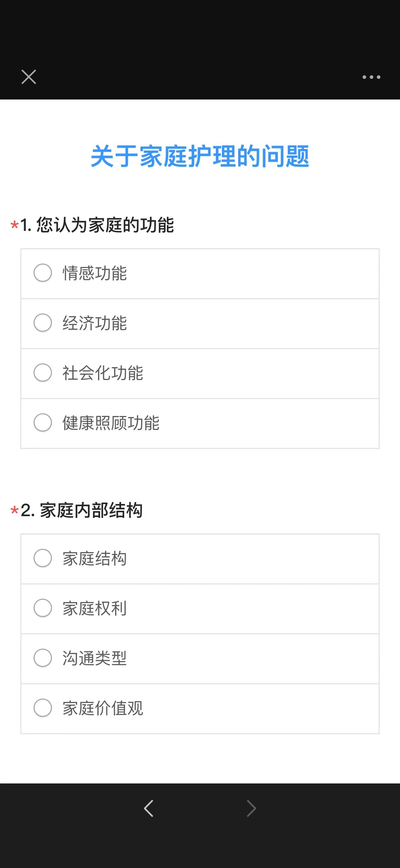Viewport: 400px width, 868px height.
Task: Tap the 沟通类型 option label text
Action: tap(95, 658)
